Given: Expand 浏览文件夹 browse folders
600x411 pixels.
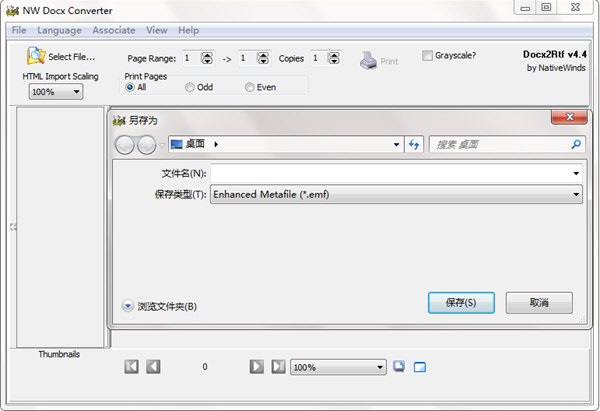Looking at the screenshot, I should click(127, 306).
